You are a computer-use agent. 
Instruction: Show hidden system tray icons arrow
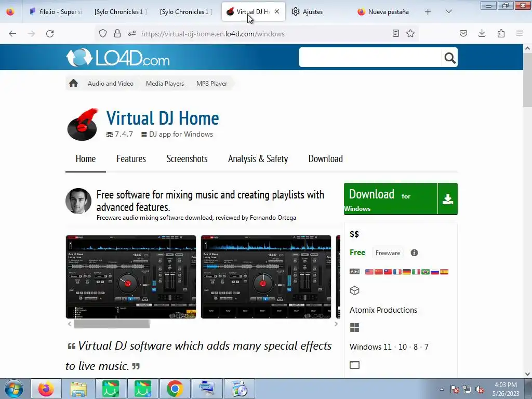point(442,389)
